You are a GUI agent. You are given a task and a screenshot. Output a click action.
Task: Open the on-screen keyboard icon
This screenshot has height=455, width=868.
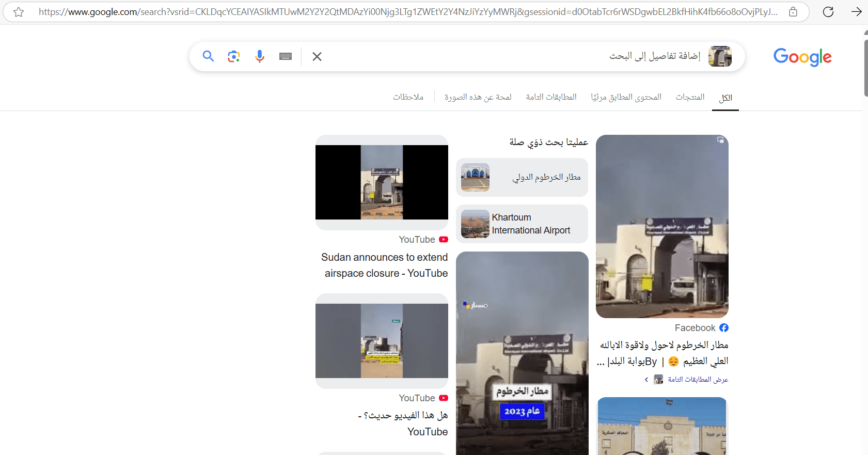286,56
